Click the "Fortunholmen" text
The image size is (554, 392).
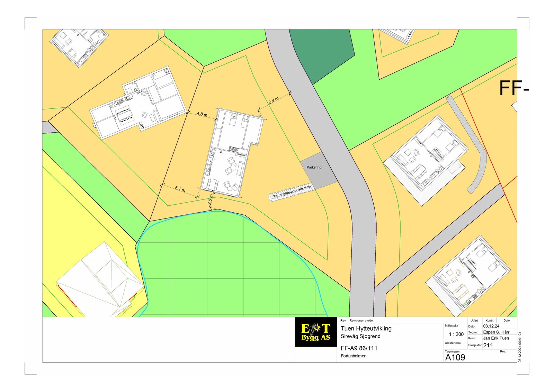354,356
